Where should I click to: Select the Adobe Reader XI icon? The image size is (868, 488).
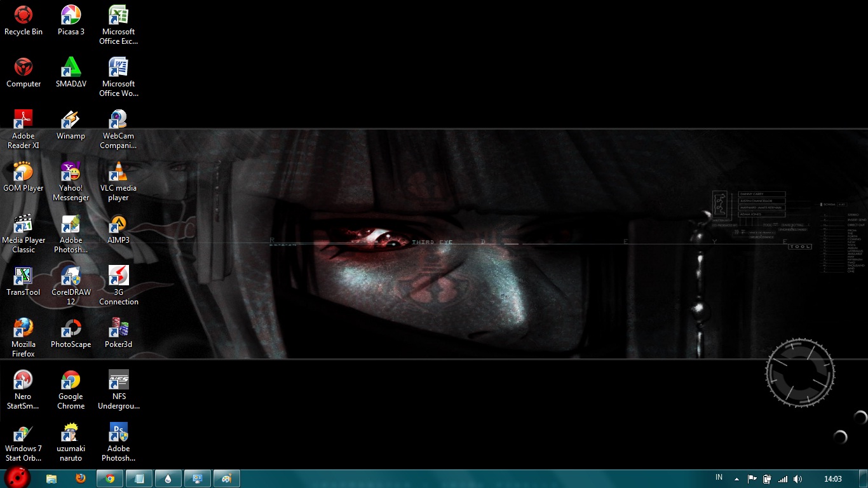click(24, 130)
